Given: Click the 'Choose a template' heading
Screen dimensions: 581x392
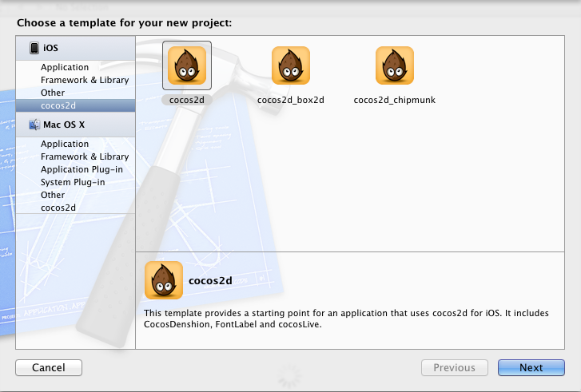Looking at the screenshot, I should coord(124,23).
